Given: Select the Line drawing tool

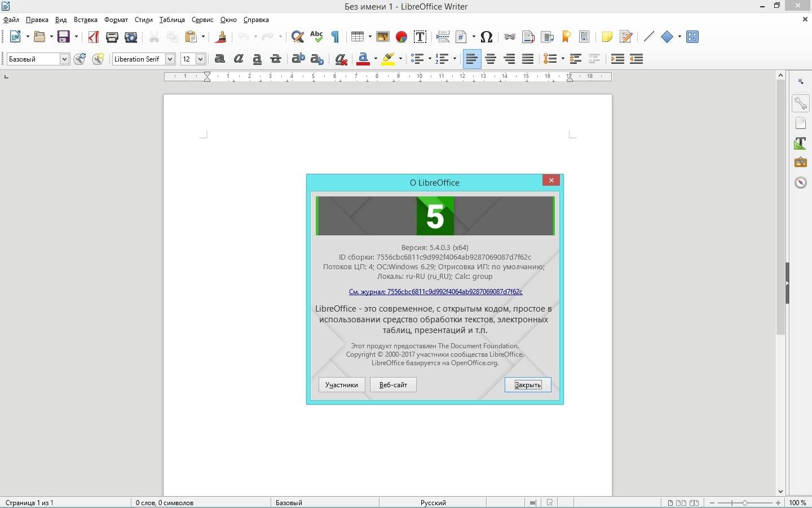Looking at the screenshot, I should coord(649,37).
